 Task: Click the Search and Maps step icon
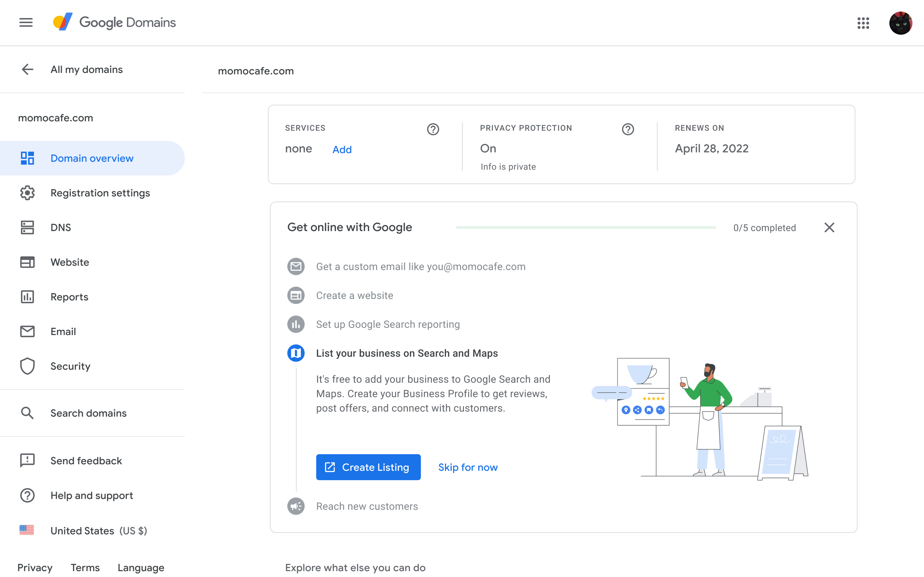click(x=296, y=353)
